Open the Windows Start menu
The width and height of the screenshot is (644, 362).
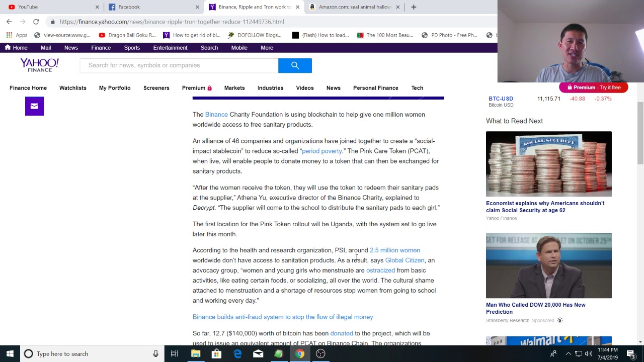click(10, 354)
